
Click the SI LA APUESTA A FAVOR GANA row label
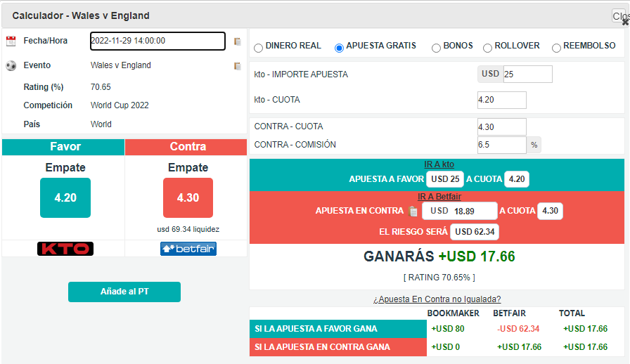click(x=338, y=329)
